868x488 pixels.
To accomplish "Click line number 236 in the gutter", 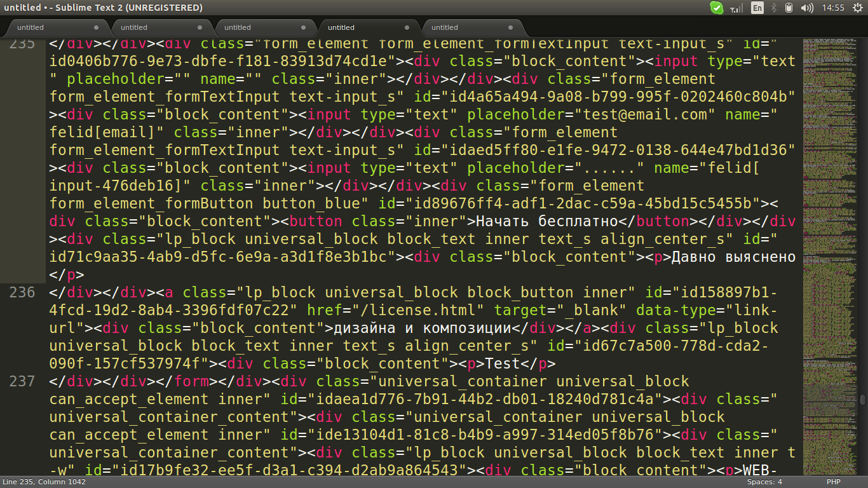I will coord(23,292).
